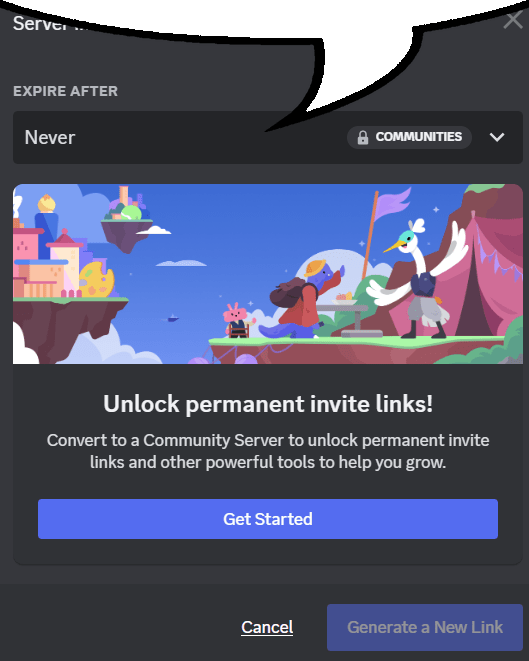The height and width of the screenshot is (661, 529).
Task: Click the lock icon in COMMUNITIES badge
Action: tap(363, 137)
